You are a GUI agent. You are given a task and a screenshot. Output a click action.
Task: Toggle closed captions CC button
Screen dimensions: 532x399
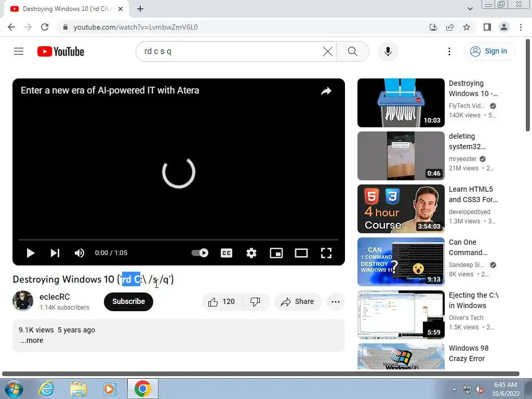coord(227,253)
